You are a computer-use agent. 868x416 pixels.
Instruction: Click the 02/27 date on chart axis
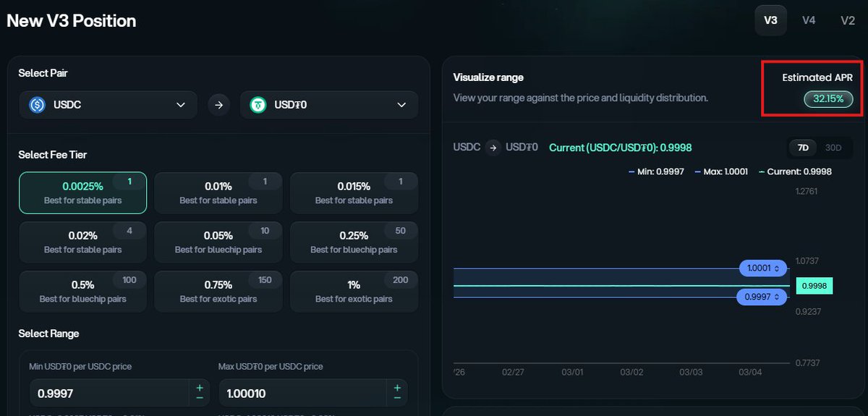[x=513, y=372]
